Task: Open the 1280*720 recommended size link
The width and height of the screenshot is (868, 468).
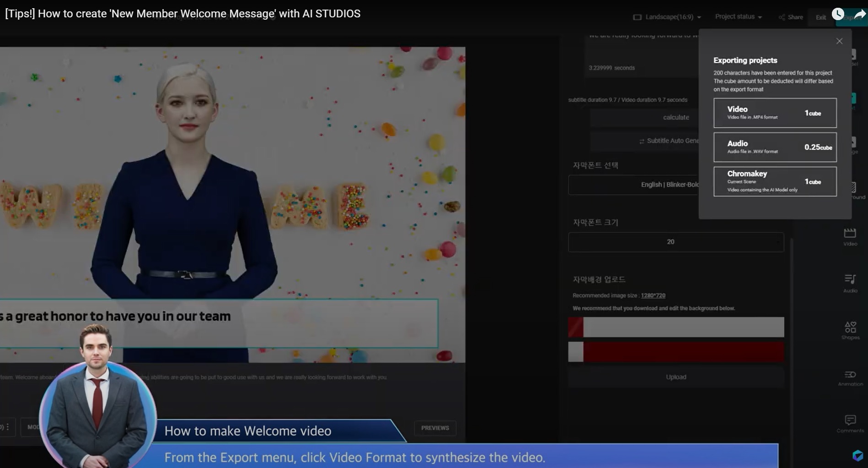Action: tap(653, 296)
